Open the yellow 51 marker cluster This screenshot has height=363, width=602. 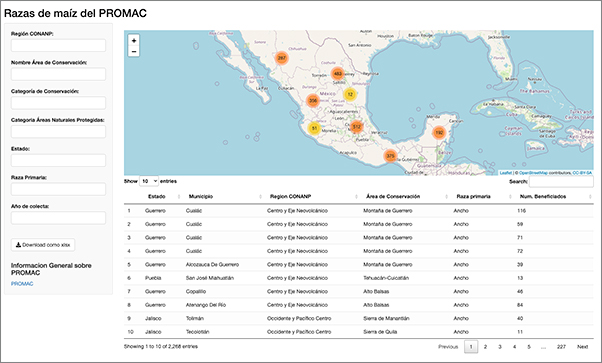314,128
